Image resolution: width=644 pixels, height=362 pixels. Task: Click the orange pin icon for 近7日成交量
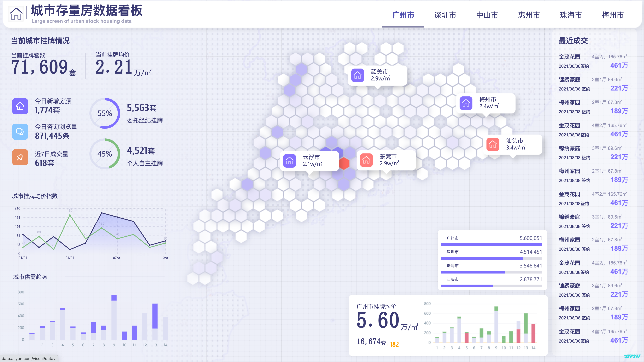coord(20,157)
